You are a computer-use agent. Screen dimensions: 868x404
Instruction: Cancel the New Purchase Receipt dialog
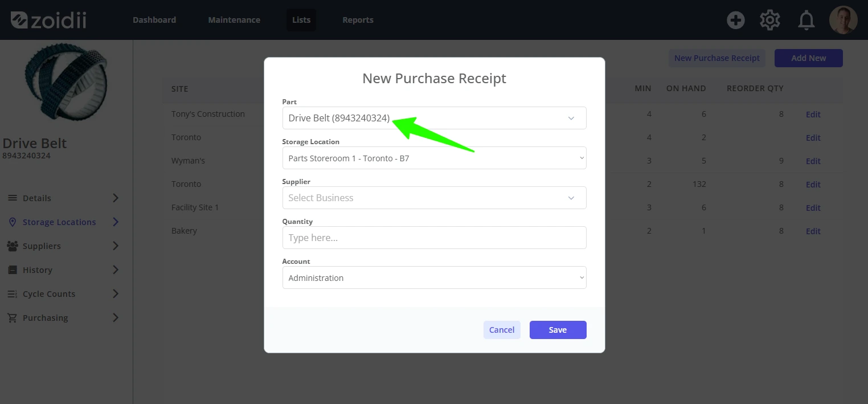point(502,330)
